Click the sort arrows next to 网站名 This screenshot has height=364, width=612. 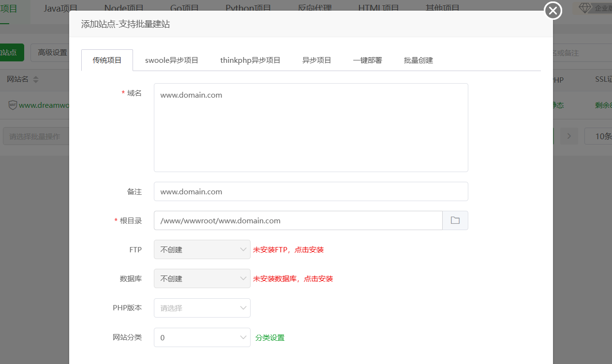(x=36, y=79)
